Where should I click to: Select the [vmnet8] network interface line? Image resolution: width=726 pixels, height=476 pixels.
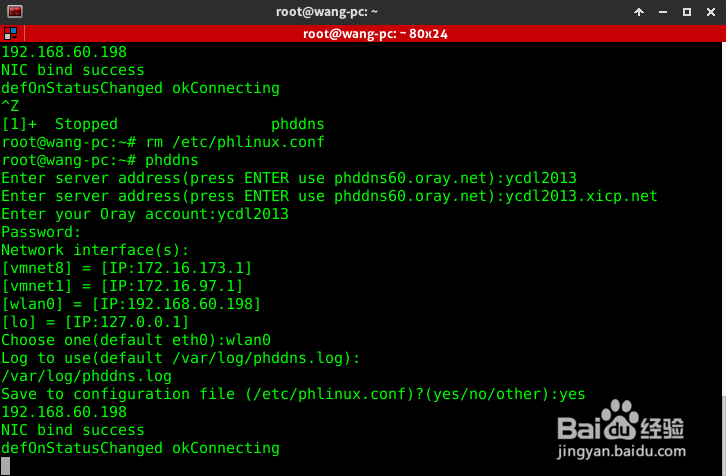click(x=126, y=268)
